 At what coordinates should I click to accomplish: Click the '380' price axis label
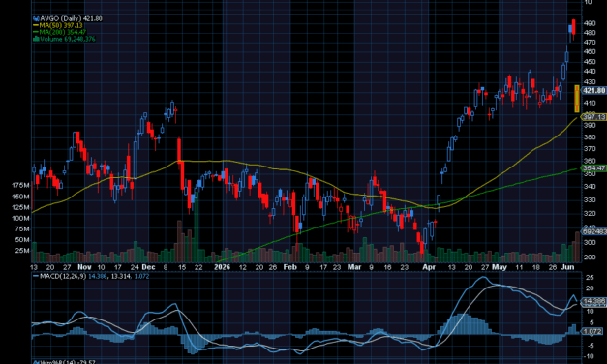[590, 137]
